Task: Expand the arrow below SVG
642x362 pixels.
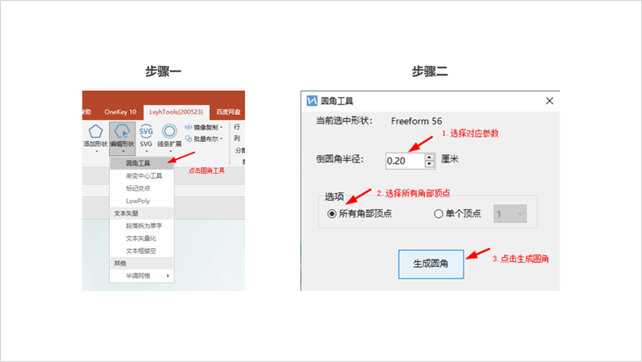Action: click(x=147, y=152)
